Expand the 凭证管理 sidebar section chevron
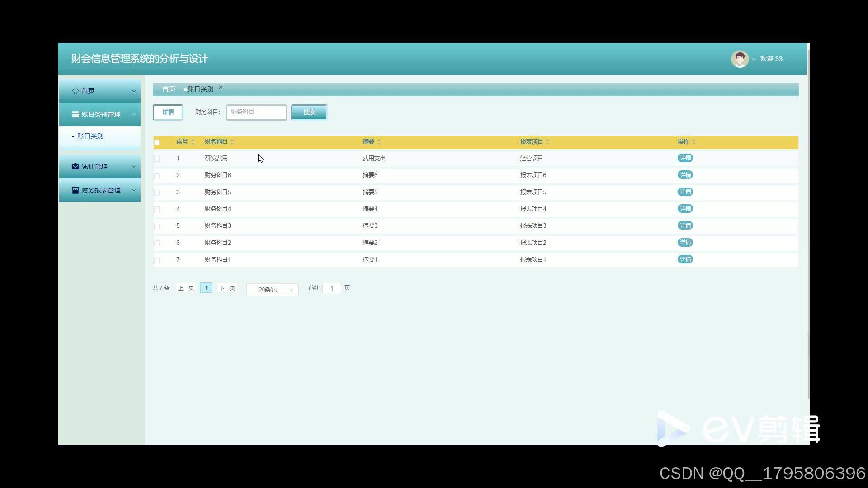The image size is (868, 488). tap(134, 167)
